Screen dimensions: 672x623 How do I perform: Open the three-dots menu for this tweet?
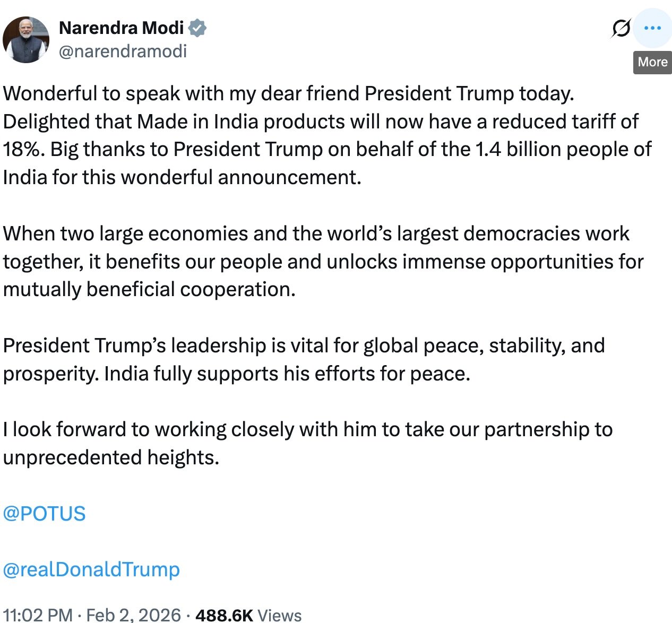pos(652,28)
